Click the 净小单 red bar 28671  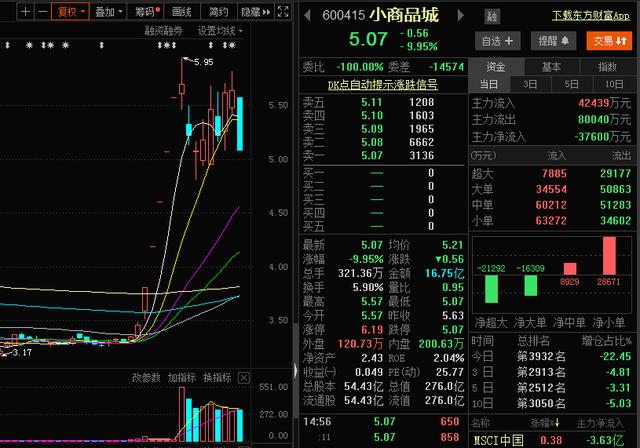pos(609,255)
